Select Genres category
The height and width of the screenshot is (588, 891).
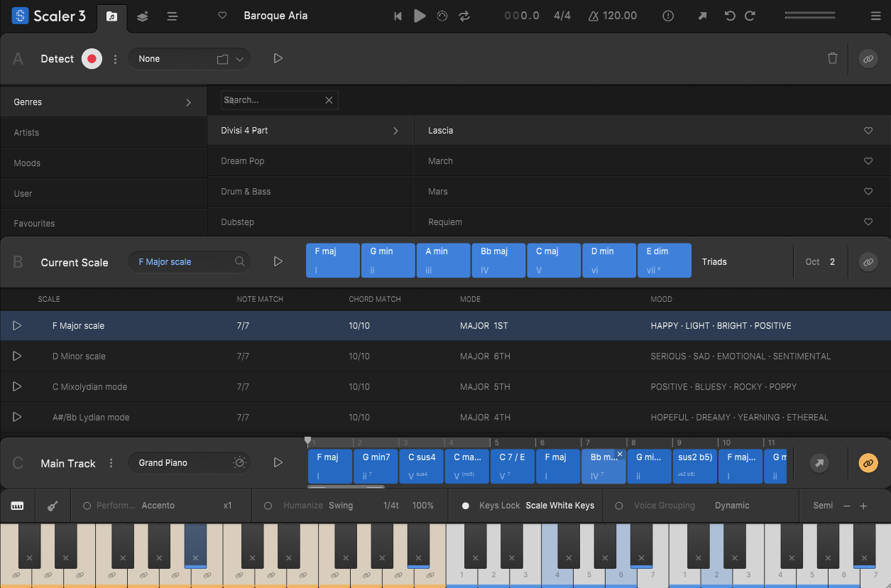(x=103, y=102)
